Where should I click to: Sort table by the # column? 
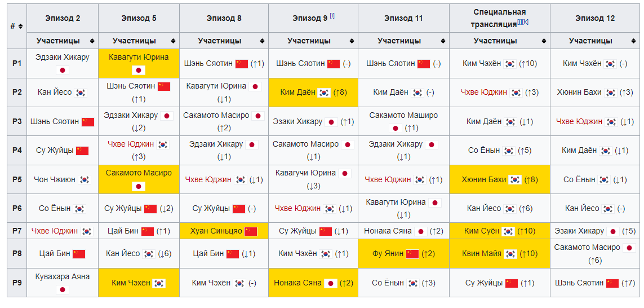(x=21, y=27)
